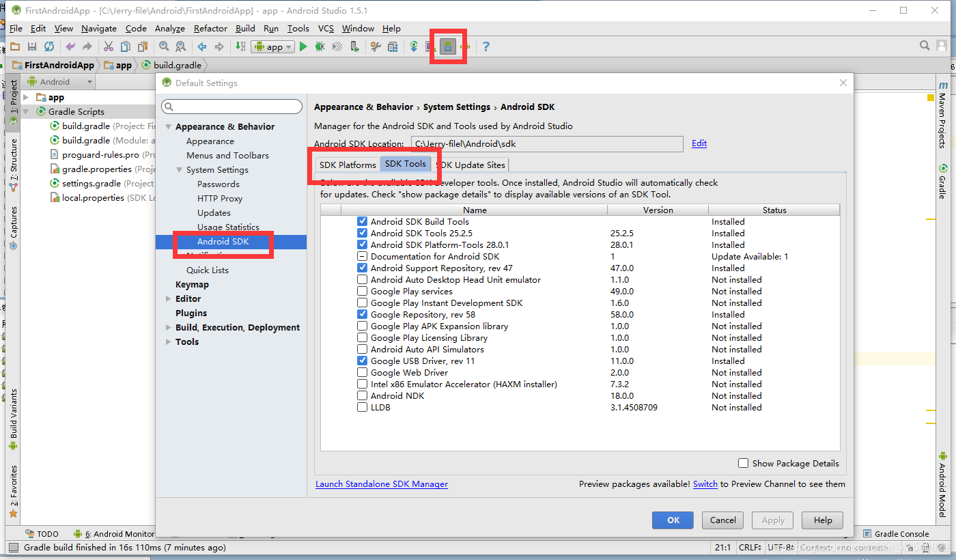Open the Gradle Console tool window

(x=896, y=534)
